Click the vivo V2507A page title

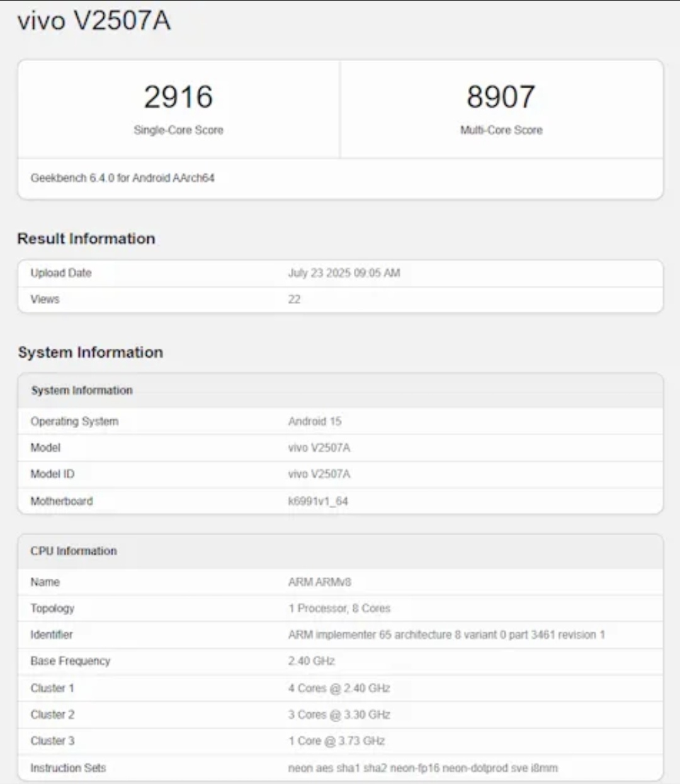[94, 21]
